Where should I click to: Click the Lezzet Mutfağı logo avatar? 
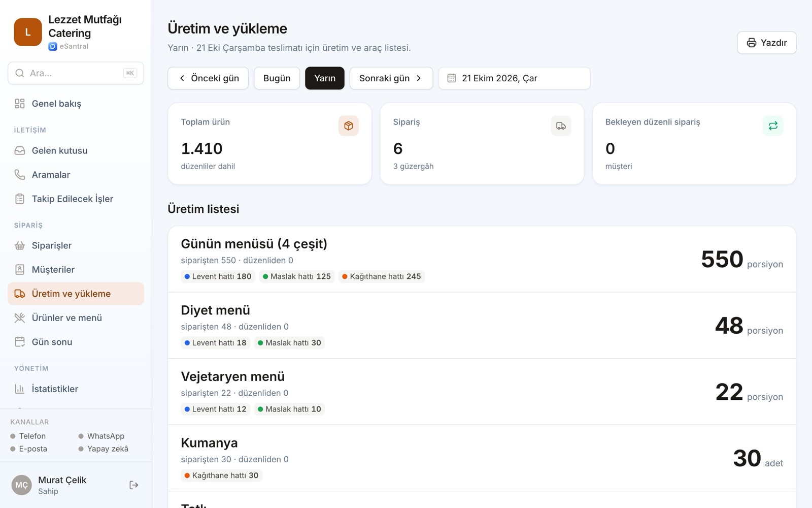click(28, 32)
